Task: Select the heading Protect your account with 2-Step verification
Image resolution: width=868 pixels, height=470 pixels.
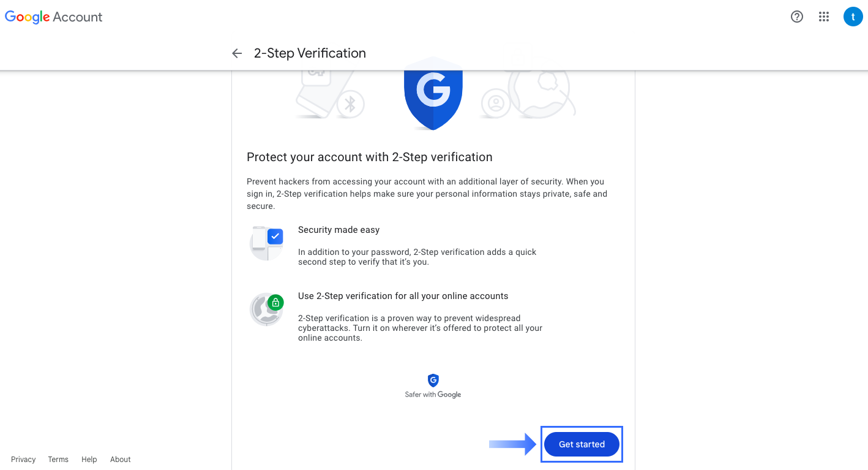Action: pos(369,157)
